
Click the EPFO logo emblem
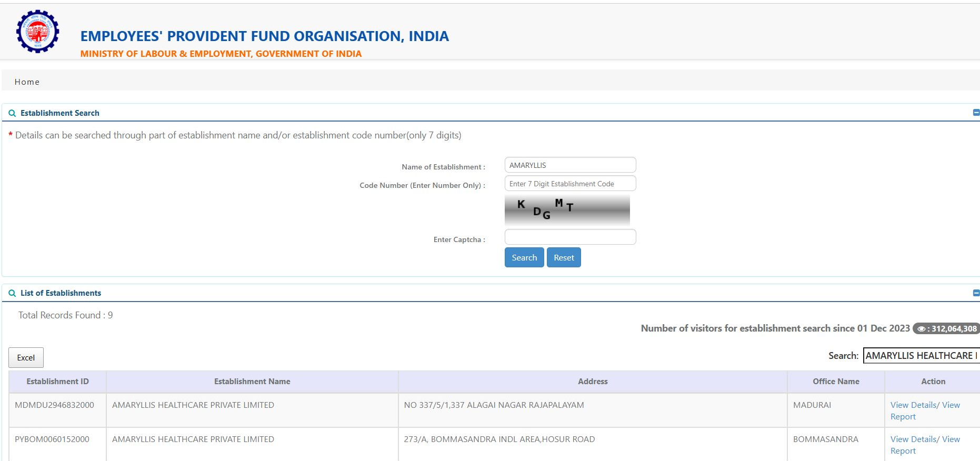click(x=37, y=32)
